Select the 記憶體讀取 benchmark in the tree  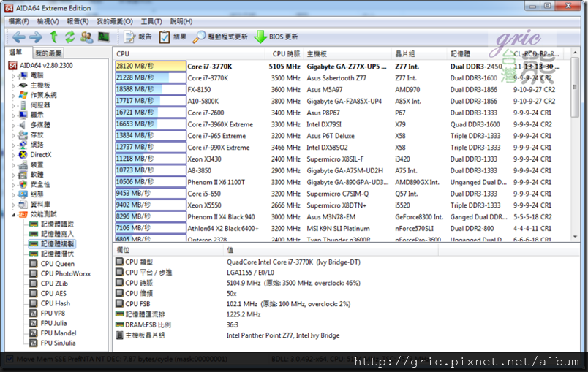coord(57,224)
